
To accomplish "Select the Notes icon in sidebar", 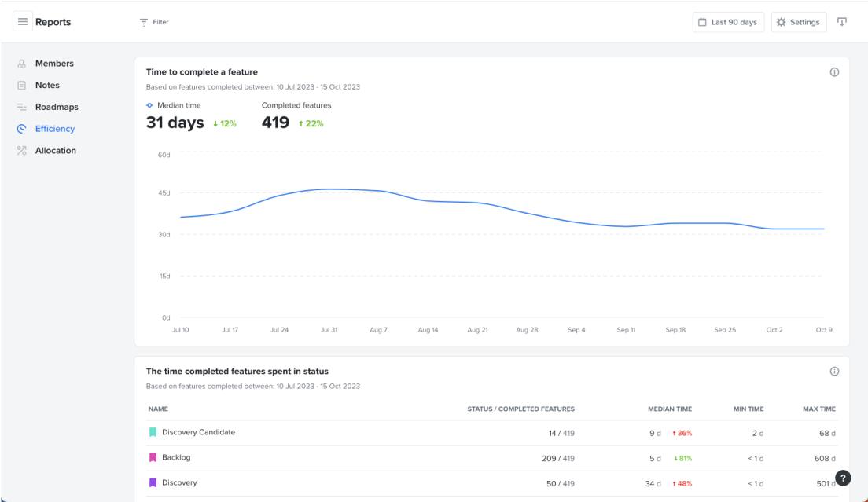I will pyautogui.click(x=21, y=85).
